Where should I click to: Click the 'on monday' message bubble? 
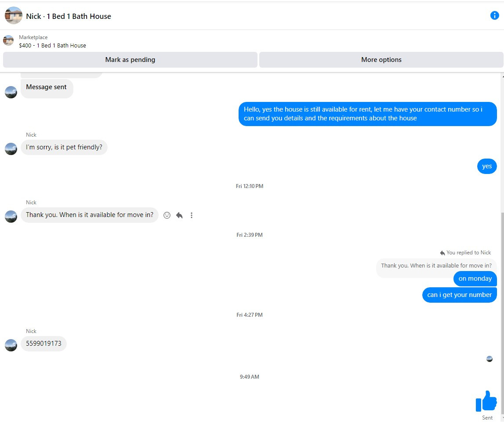point(475,279)
